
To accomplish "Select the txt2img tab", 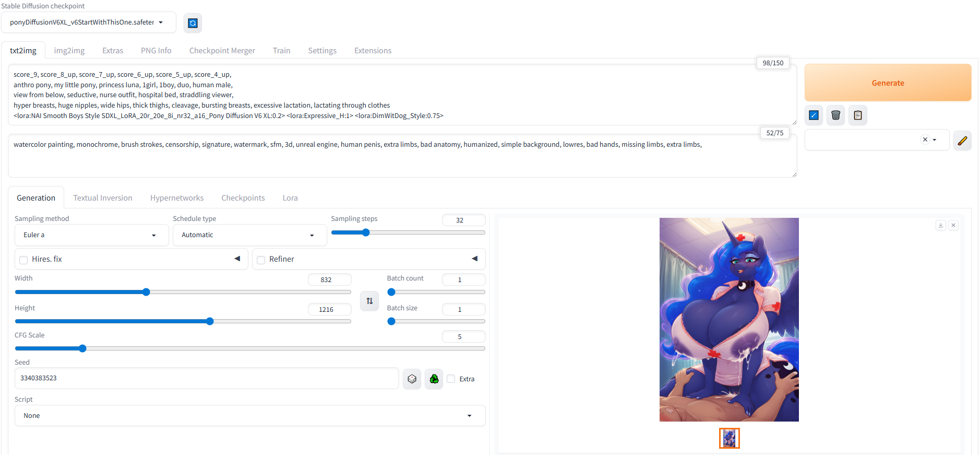I will click(23, 51).
